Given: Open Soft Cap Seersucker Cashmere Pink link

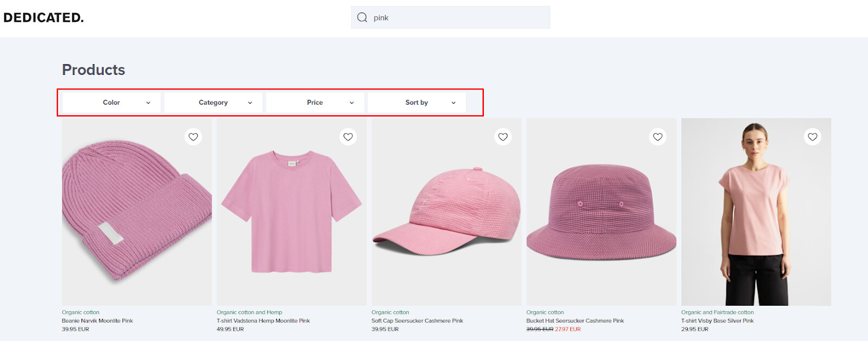Looking at the screenshot, I should pos(417,321).
